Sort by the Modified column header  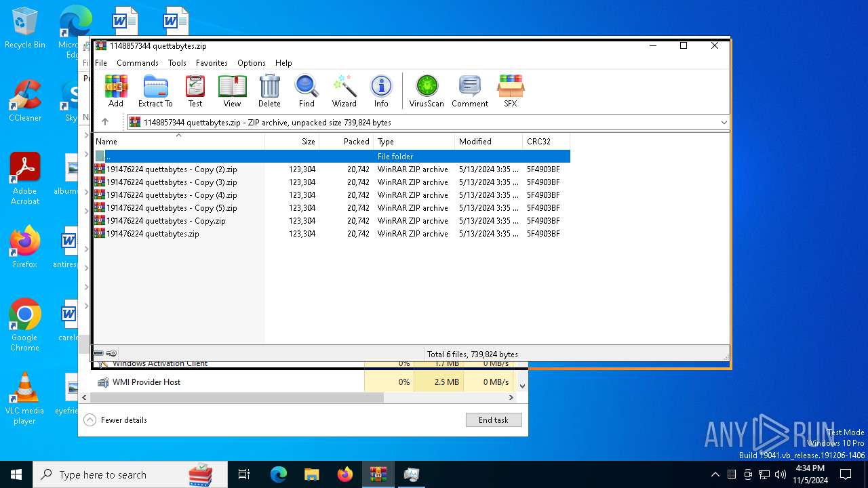coord(488,141)
